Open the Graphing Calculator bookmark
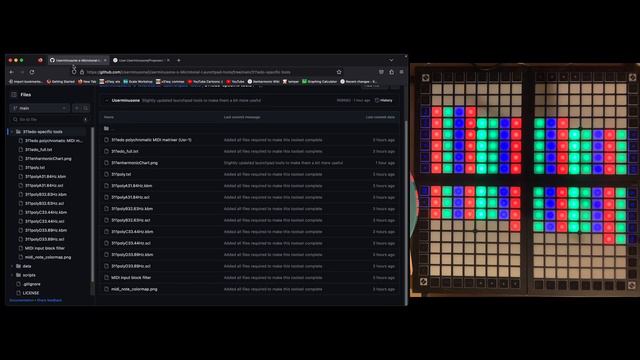 [x=320, y=82]
